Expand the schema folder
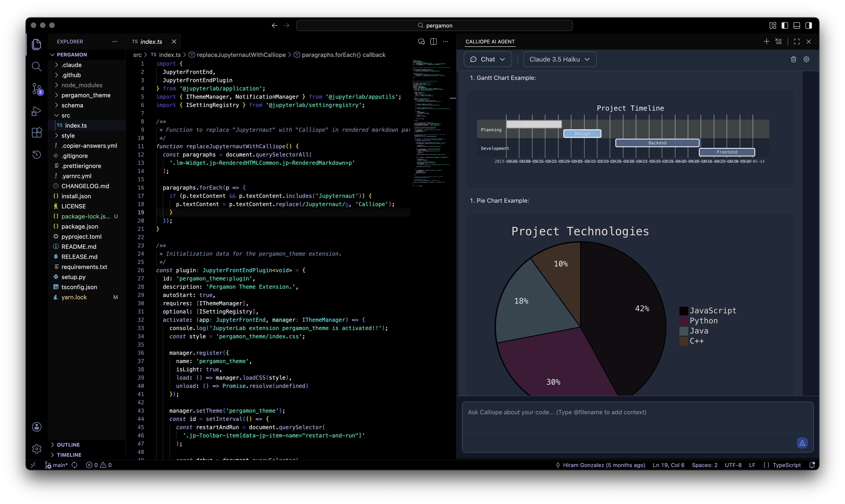The height and width of the screenshot is (504, 845). 87,105
